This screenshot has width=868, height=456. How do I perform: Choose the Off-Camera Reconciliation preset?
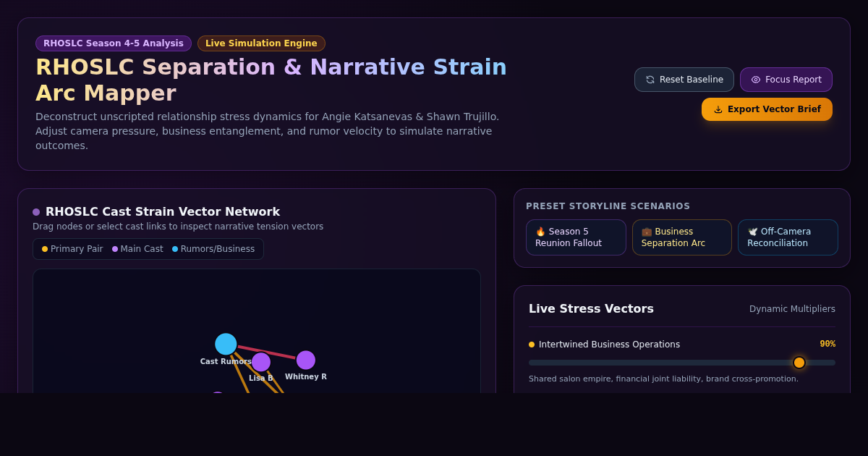(x=788, y=237)
